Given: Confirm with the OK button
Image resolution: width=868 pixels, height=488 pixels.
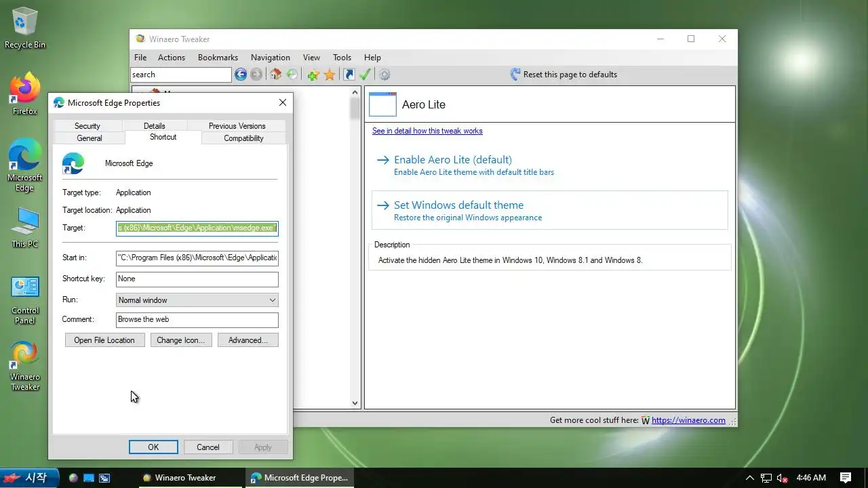Looking at the screenshot, I should pyautogui.click(x=153, y=447).
